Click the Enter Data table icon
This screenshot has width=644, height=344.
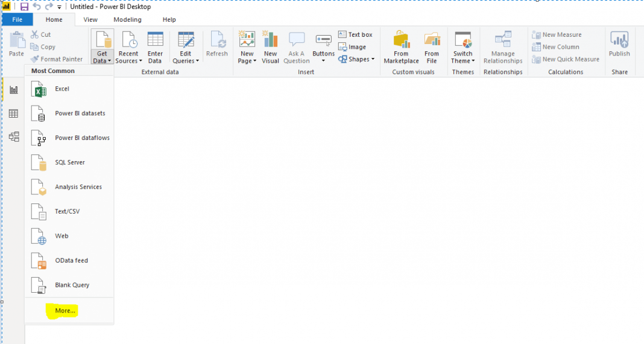155,40
